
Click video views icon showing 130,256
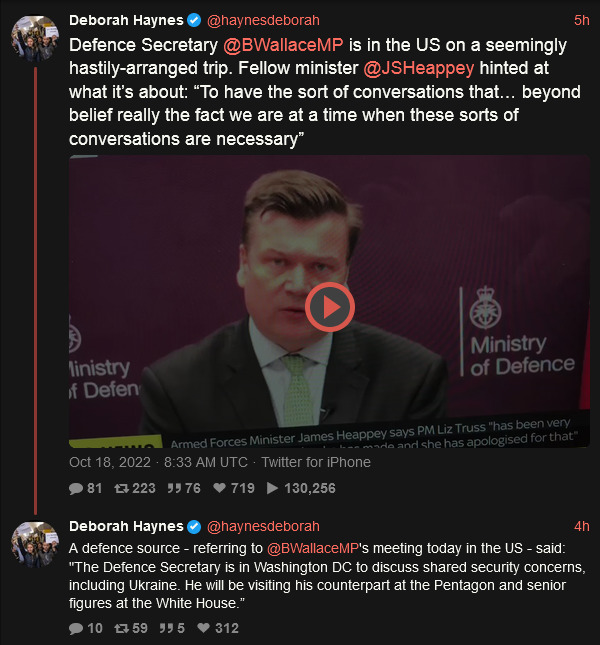[272, 488]
